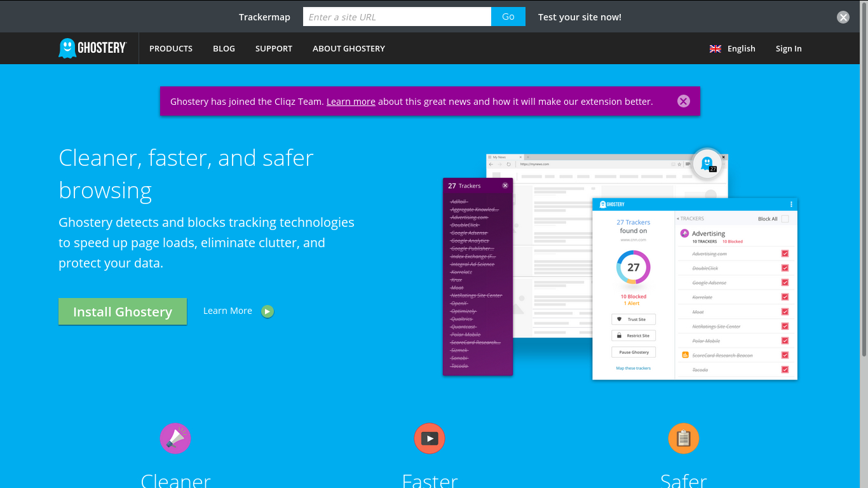This screenshot has height=488, width=868.
Task: Click the Cleaner heading
Action: point(175,481)
